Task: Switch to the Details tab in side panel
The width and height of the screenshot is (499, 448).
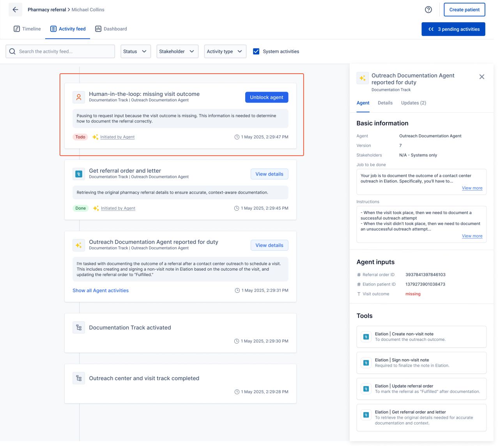Action: (385, 103)
